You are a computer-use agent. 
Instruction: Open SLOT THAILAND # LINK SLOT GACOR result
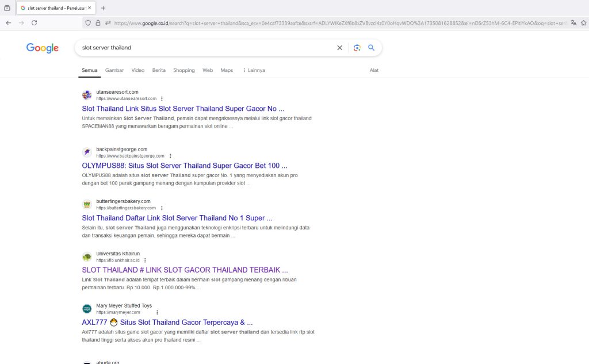coord(185,270)
